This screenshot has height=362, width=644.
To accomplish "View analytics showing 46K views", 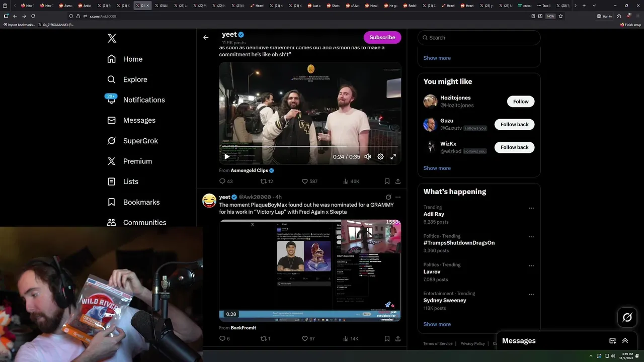I will pyautogui.click(x=351, y=181).
